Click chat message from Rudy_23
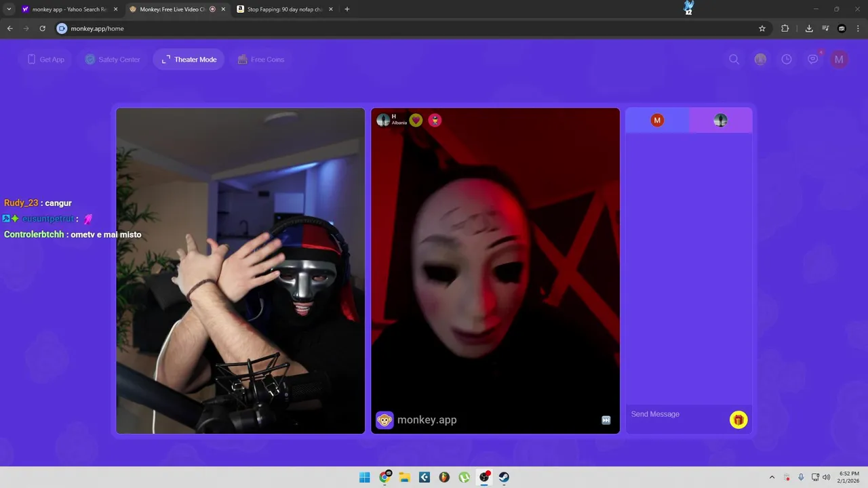868x488 pixels. tap(38, 203)
